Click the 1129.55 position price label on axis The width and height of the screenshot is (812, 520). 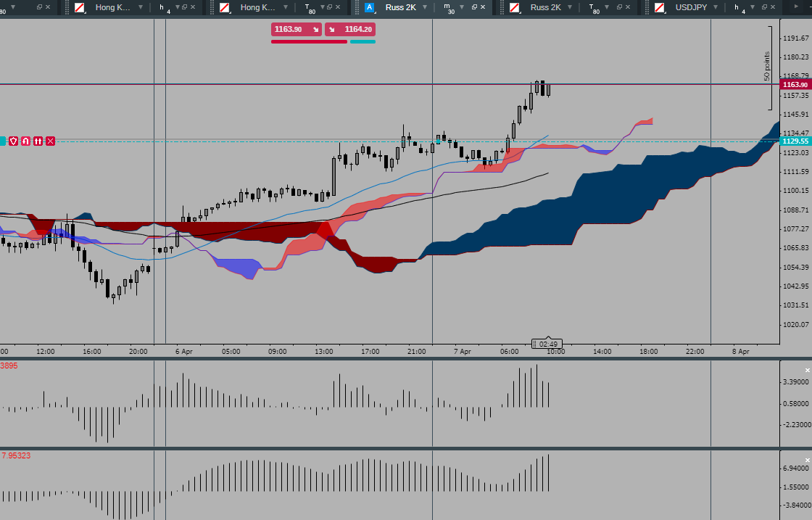(x=795, y=141)
